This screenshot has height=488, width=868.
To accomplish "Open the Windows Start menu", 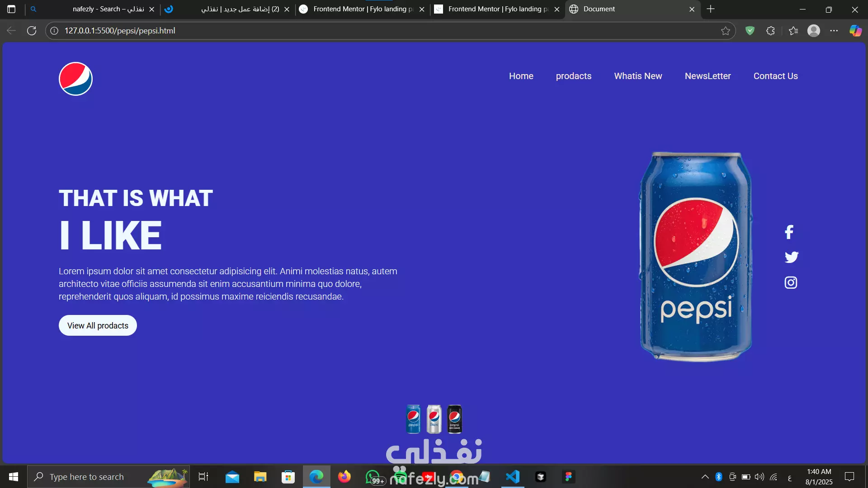I will [x=14, y=477].
